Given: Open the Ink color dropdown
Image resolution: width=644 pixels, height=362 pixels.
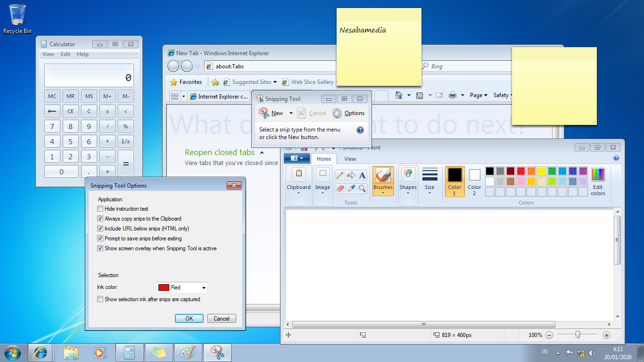Looking at the screenshot, I should [204, 288].
